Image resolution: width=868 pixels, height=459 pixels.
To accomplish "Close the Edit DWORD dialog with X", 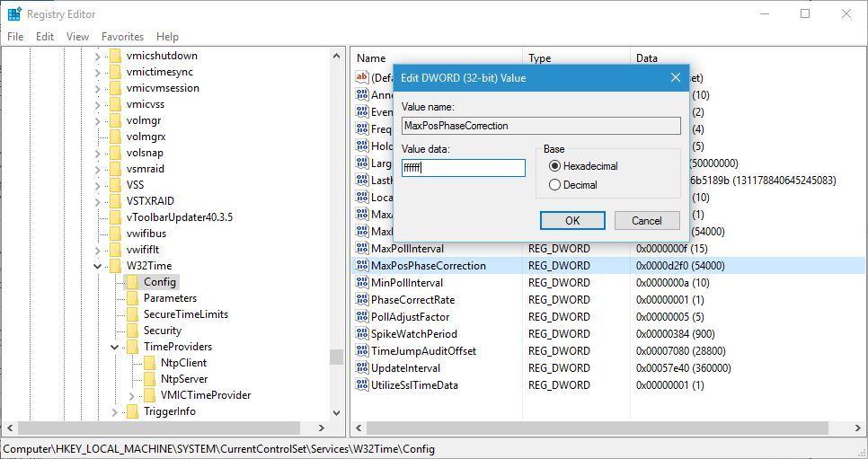I will pyautogui.click(x=676, y=78).
